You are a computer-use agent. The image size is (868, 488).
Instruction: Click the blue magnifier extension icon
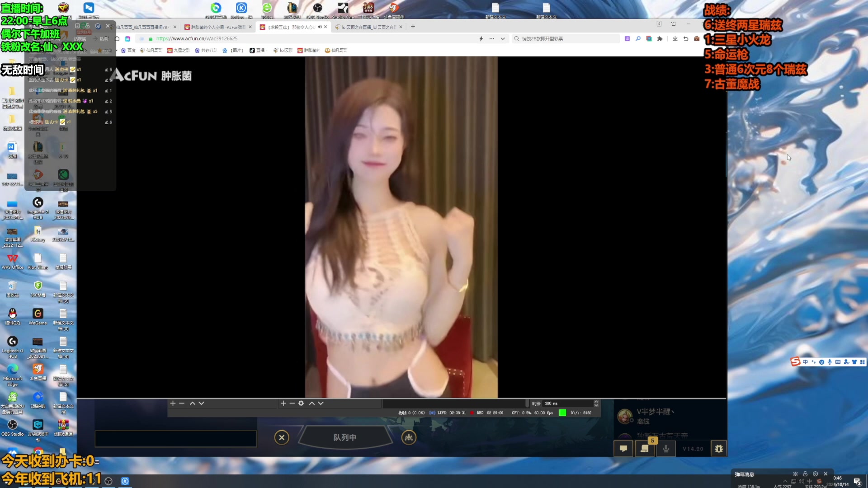[x=638, y=39]
